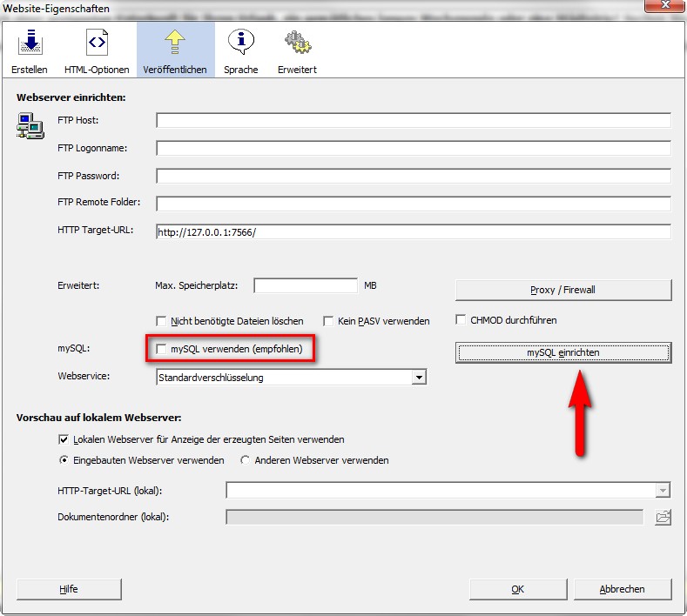Screen dimensions: 687x616
Task: Enable the mySQL verwenden (empfohlen) checkbox
Action: [161, 350]
